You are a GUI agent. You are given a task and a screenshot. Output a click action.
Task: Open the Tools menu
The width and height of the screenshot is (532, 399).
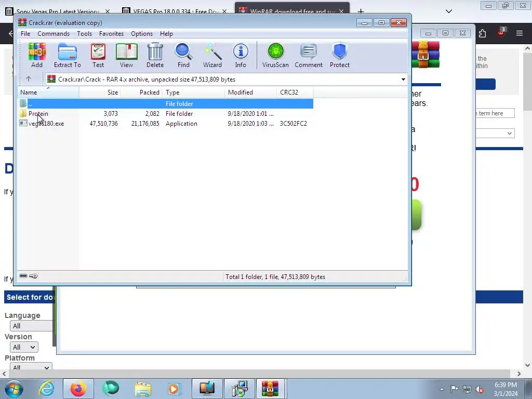click(84, 34)
